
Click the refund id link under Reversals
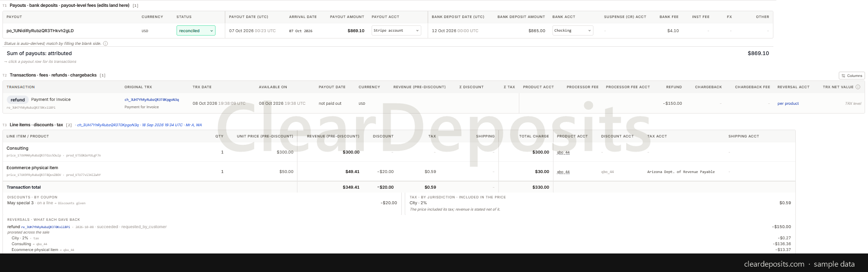pos(46,227)
